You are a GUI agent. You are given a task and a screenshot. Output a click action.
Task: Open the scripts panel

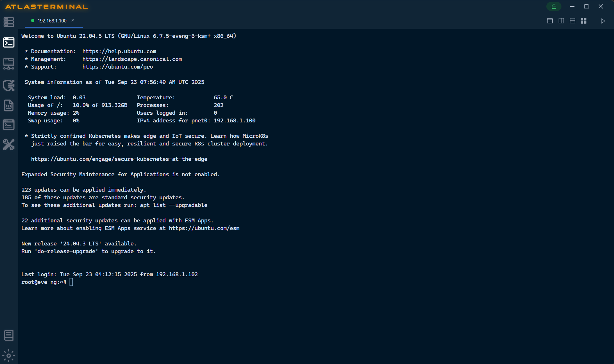coord(9,105)
